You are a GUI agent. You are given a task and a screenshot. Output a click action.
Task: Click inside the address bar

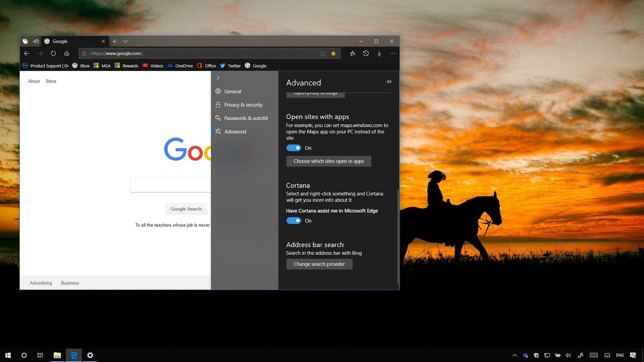click(x=201, y=53)
